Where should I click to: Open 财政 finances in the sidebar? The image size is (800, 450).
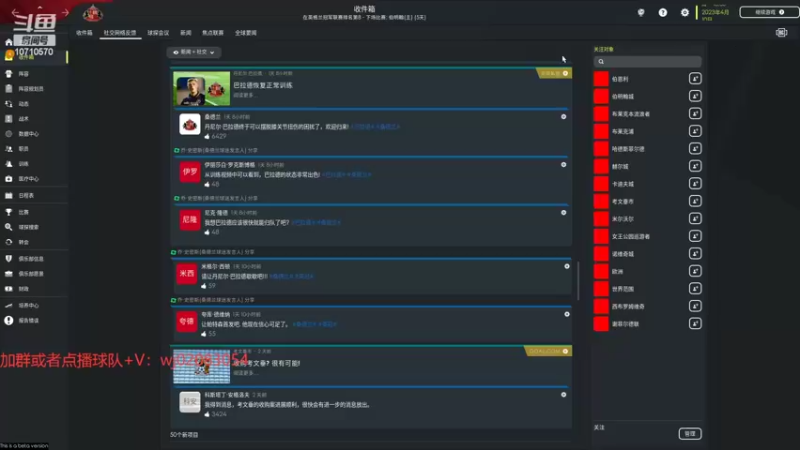(x=23, y=289)
